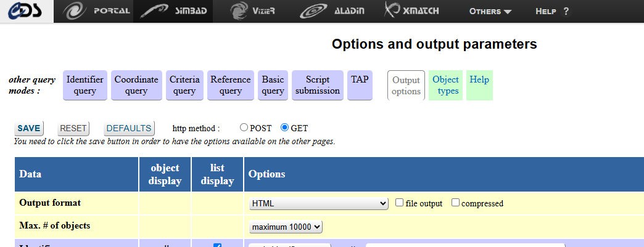Select POST http method
Screen dimensions: 644x247
[244, 128]
